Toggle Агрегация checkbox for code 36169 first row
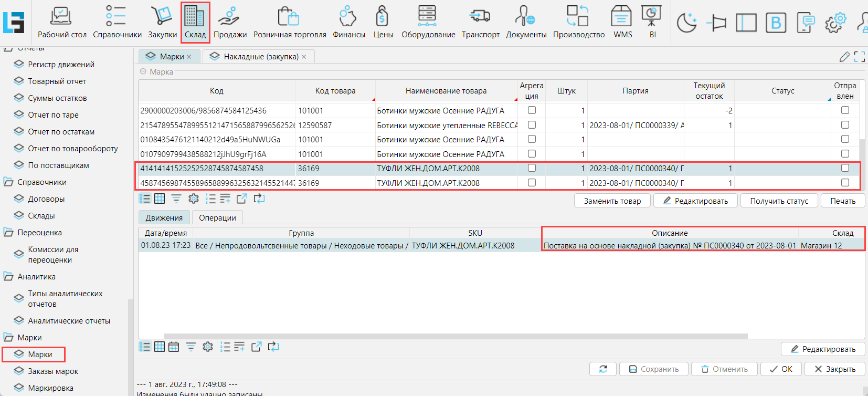 click(532, 168)
